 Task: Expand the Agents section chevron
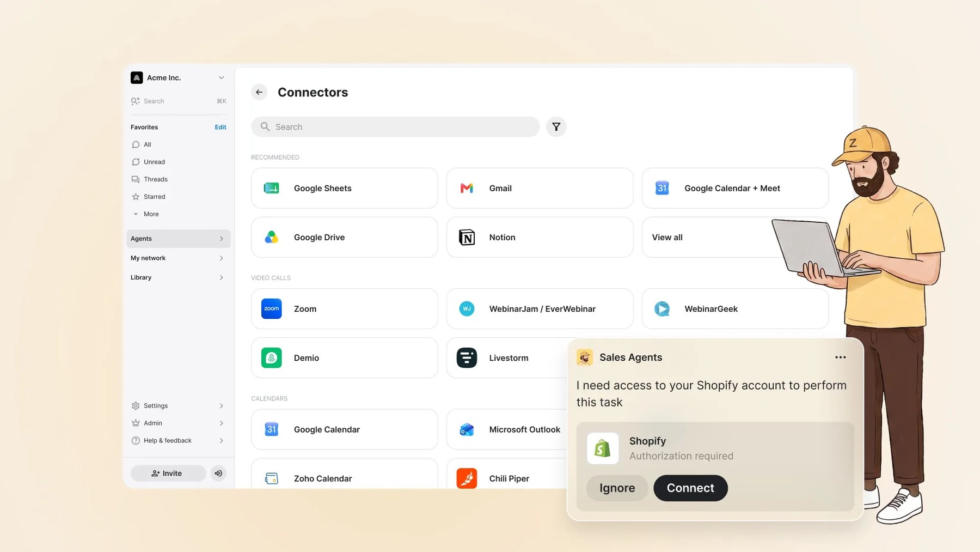click(x=221, y=239)
